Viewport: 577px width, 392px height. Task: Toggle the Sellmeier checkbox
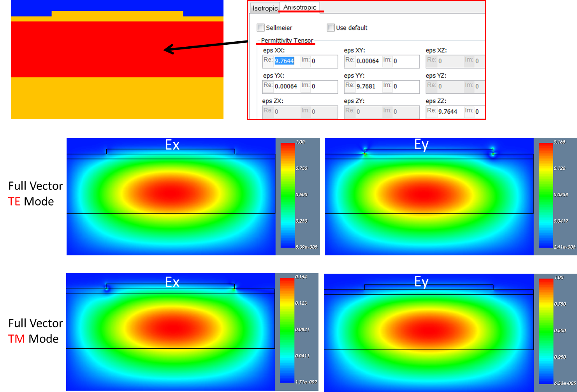tap(260, 28)
